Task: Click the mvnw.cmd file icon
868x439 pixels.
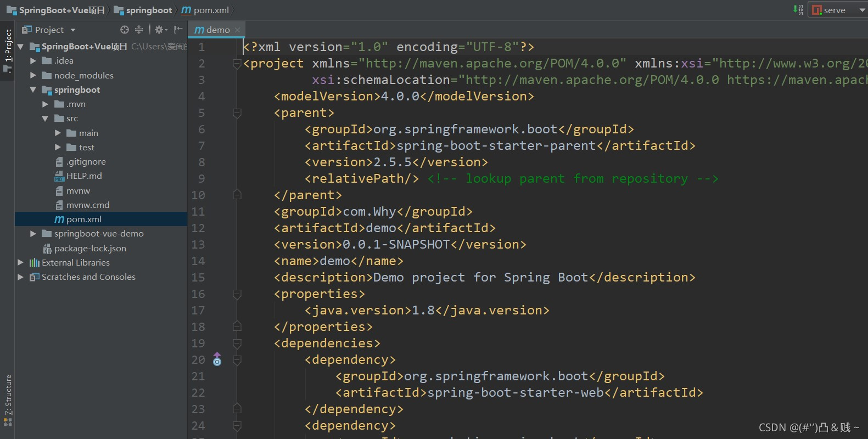Action: [59, 205]
